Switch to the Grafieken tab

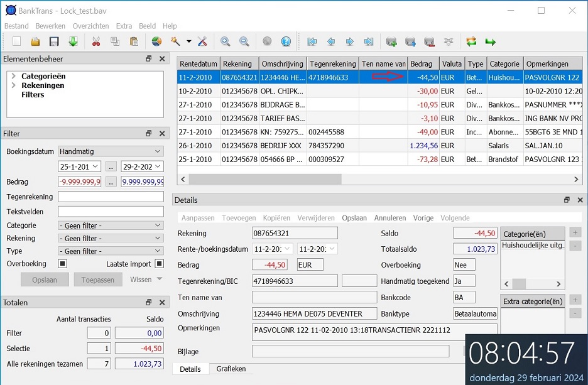[231, 369]
